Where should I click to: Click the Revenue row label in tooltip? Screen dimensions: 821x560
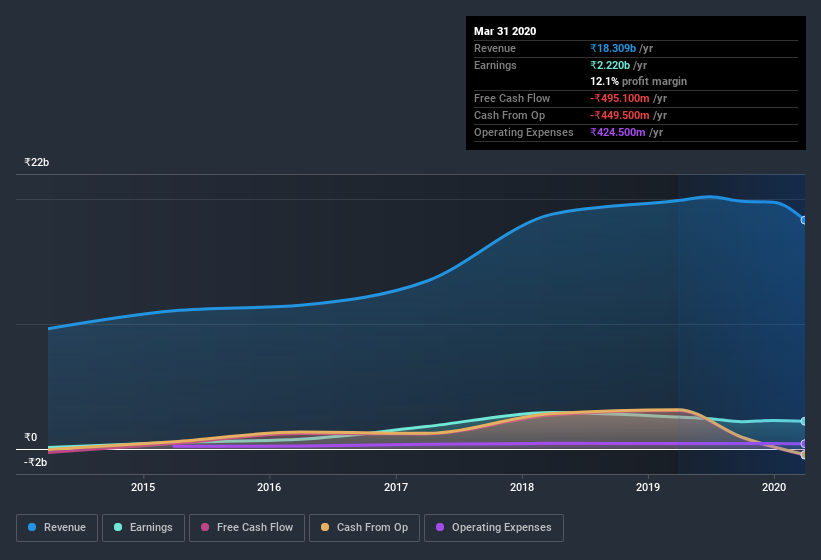pos(495,48)
